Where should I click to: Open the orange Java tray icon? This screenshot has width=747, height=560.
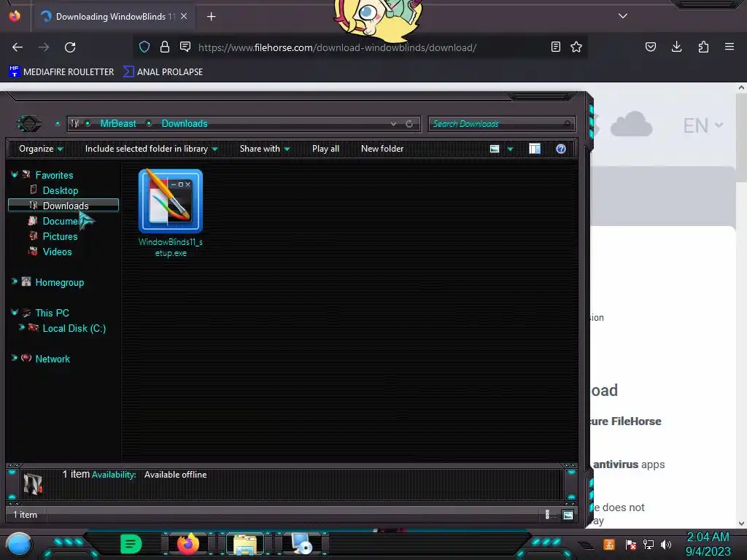(x=609, y=544)
